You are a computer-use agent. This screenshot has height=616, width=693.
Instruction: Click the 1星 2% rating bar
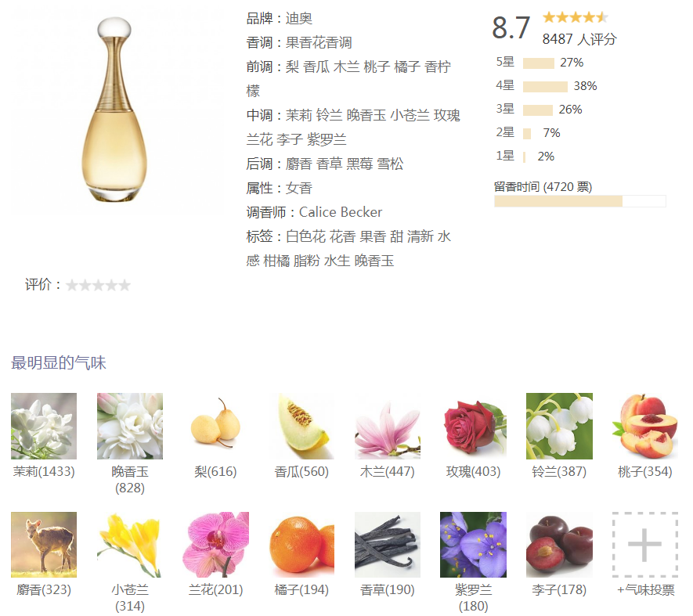(x=524, y=157)
